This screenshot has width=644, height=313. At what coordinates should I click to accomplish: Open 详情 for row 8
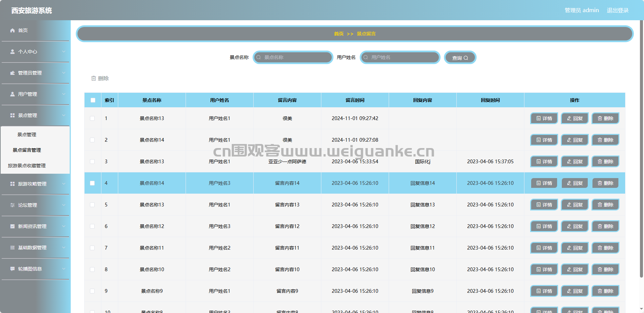[544, 269]
